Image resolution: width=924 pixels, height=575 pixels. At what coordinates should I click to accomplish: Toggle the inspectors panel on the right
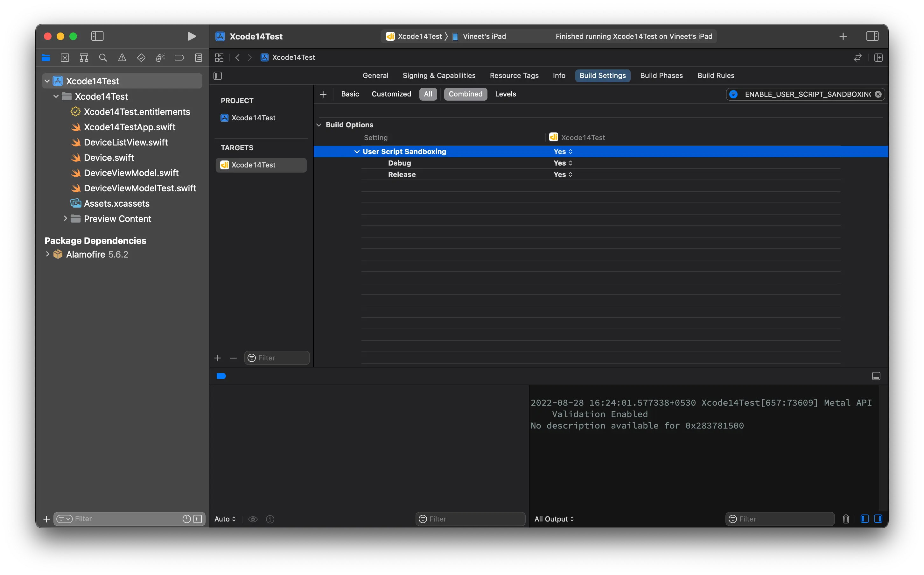coord(872,36)
